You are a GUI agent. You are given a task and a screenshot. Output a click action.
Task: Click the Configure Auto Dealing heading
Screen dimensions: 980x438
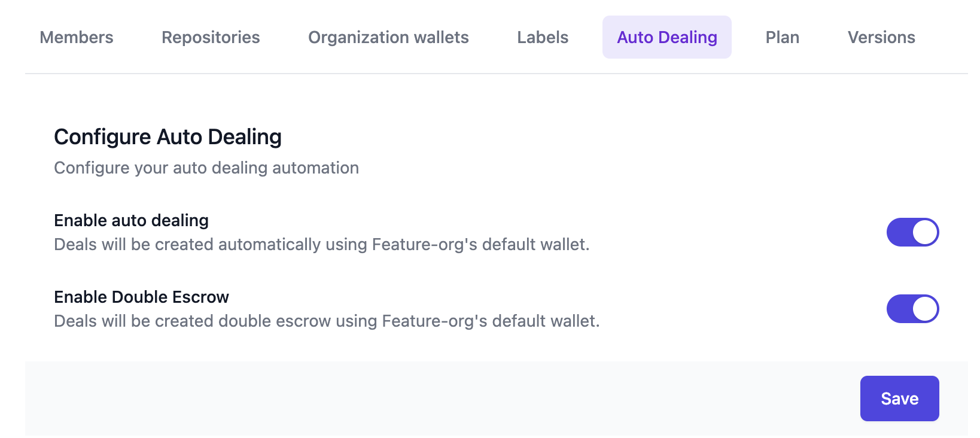(x=168, y=136)
